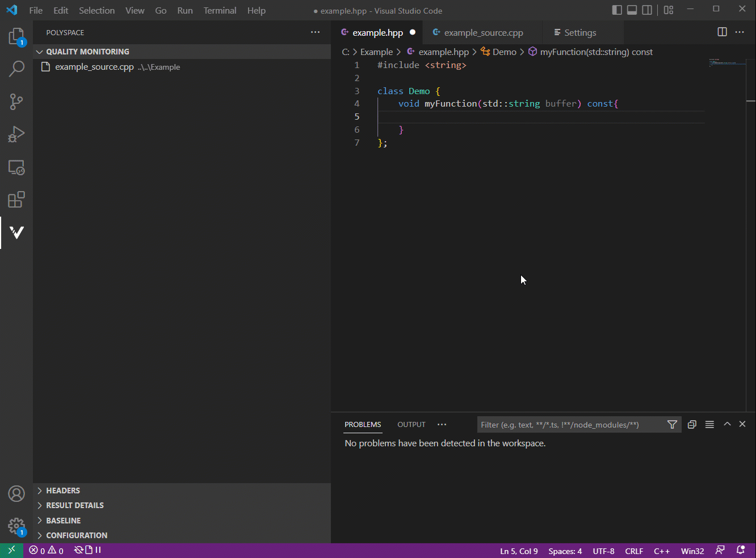Screen dimensions: 756x558
Task: Select the Search icon in Activity Bar
Action: (x=16, y=68)
